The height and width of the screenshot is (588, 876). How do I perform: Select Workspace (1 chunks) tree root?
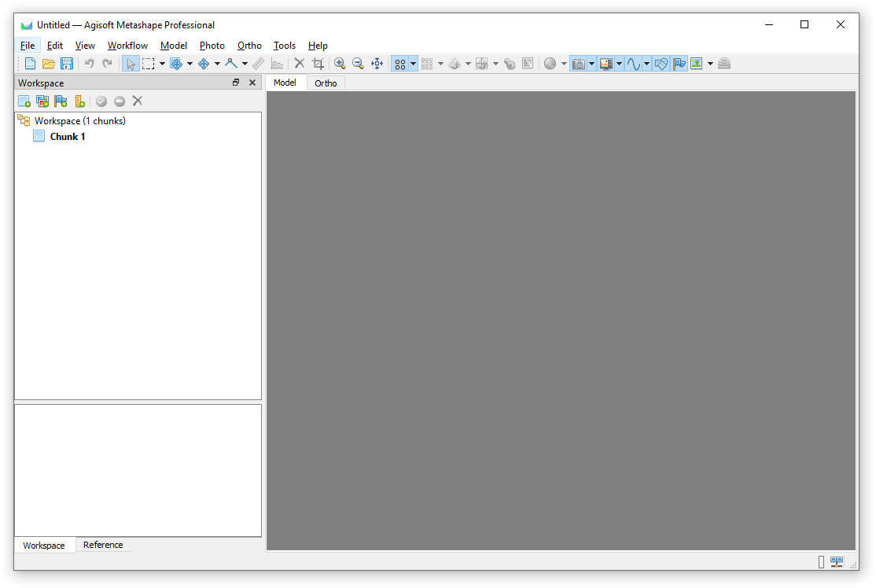[x=80, y=120]
